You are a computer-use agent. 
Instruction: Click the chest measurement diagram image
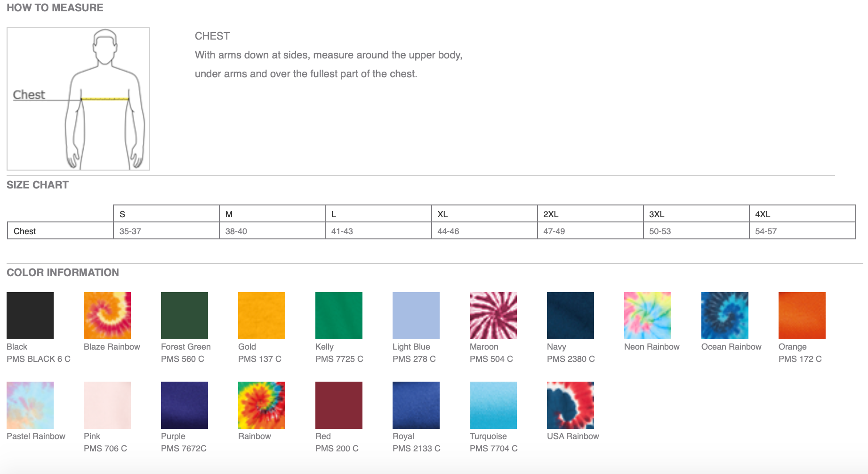click(x=78, y=99)
